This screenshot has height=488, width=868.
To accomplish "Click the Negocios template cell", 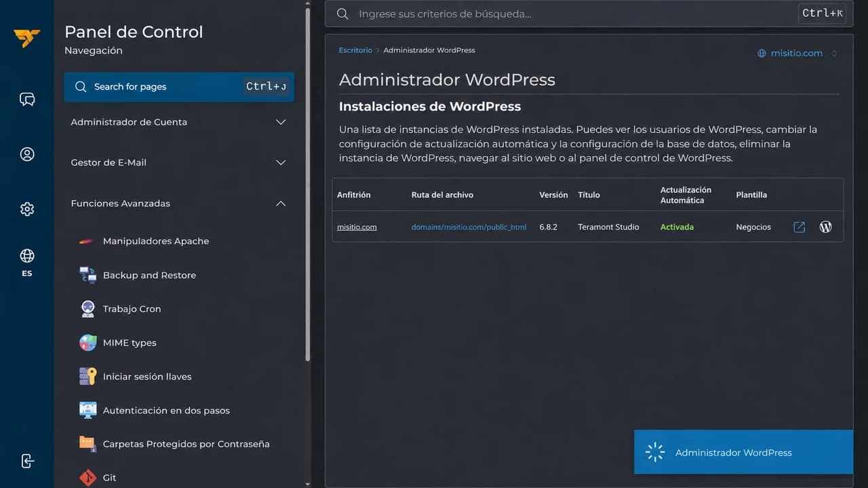I will click(x=753, y=227).
